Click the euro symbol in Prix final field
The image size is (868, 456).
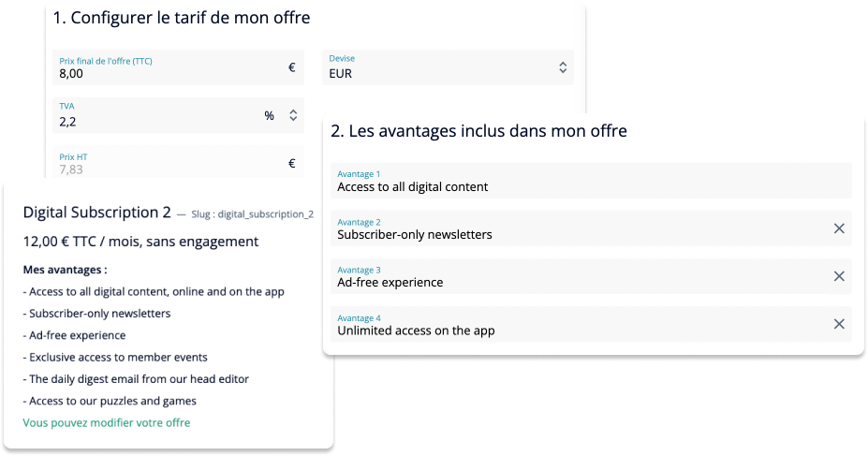(292, 67)
